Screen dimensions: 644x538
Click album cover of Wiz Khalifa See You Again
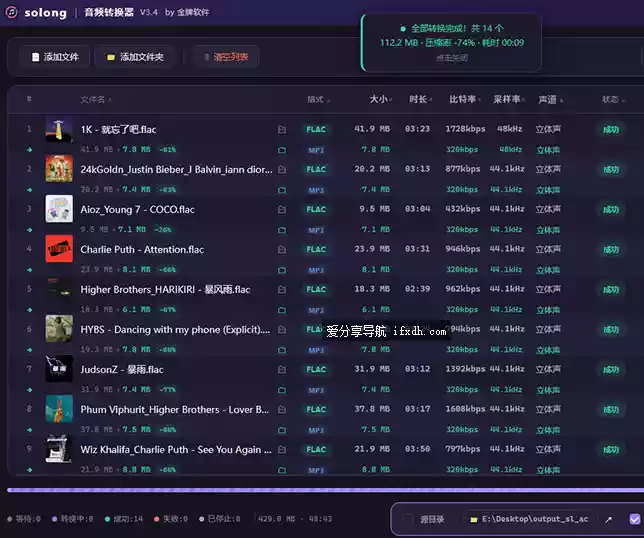pos(59,448)
